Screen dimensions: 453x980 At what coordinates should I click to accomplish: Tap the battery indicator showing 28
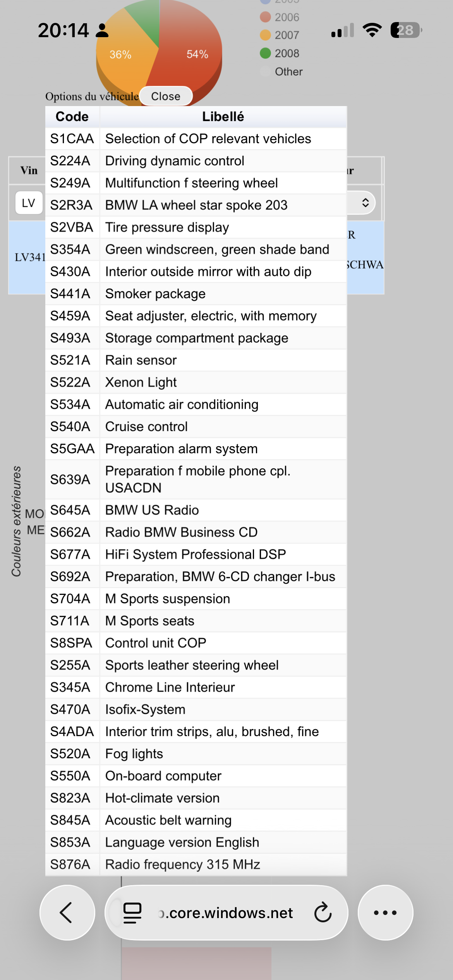[x=406, y=30]
